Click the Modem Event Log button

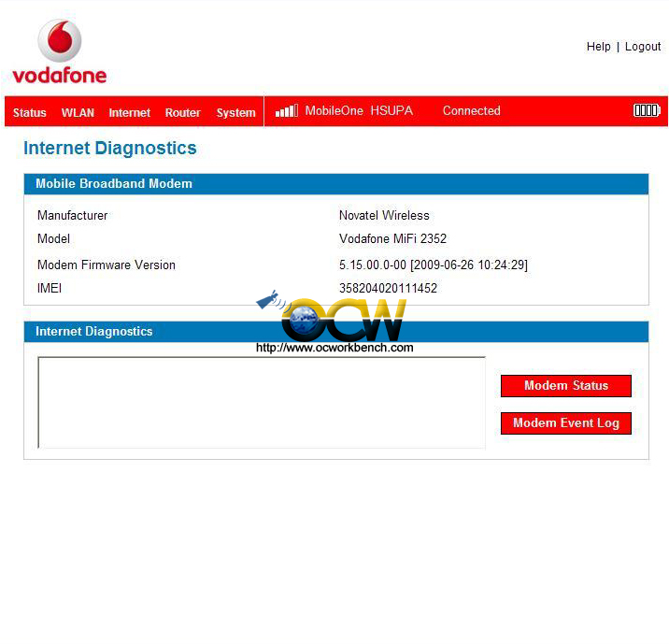(x=565, y=423)
